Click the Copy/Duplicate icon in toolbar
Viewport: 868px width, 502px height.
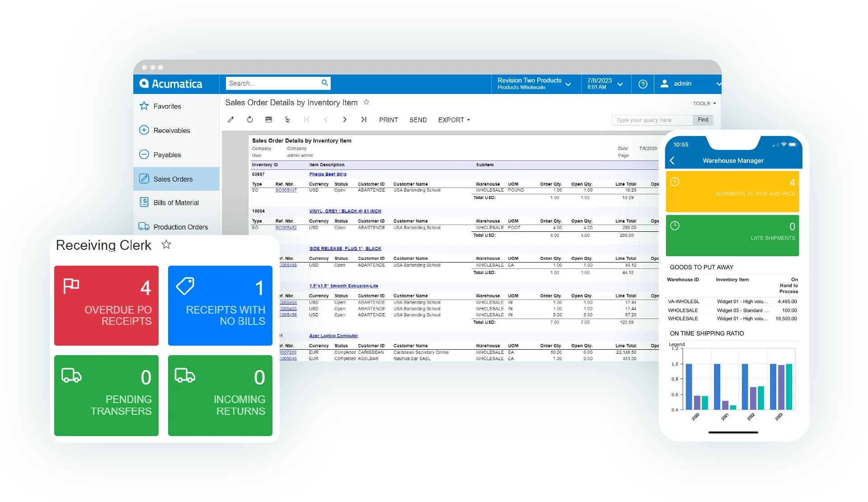pos(287,120)
